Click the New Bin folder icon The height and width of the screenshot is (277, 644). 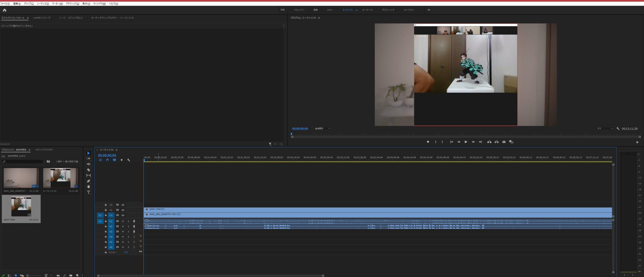pyautogui.click(x=71, y=275)
